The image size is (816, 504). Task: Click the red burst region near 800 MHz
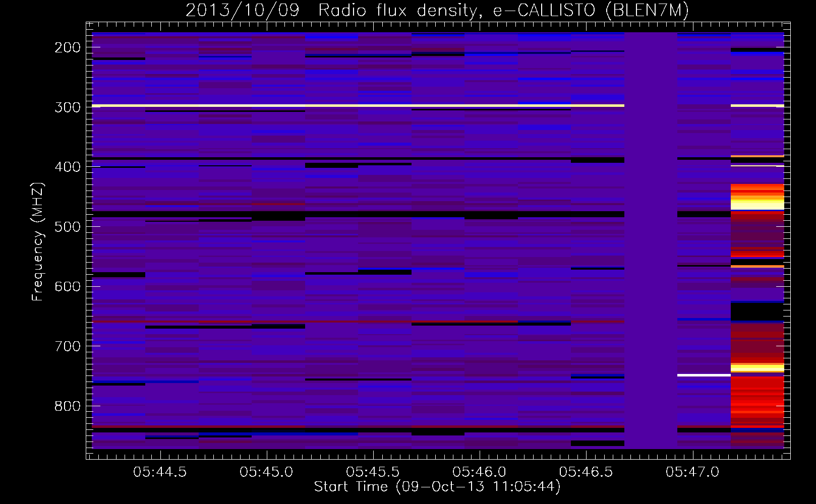coord(757,402)
